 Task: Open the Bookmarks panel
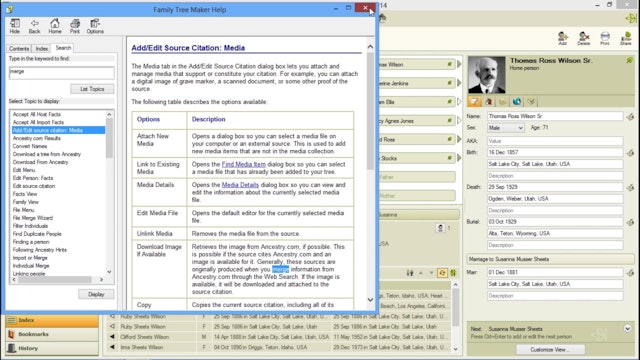pyautogui.click(x=52, y=334)
